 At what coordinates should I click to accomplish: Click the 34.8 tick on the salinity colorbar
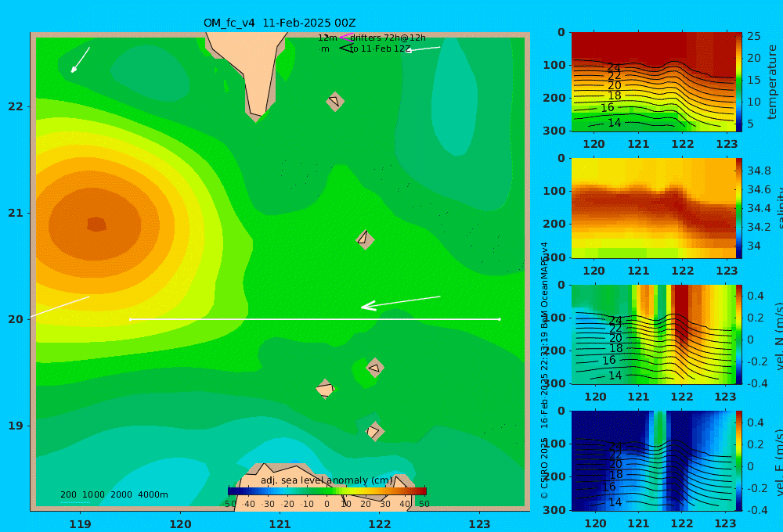pos(759,171)
